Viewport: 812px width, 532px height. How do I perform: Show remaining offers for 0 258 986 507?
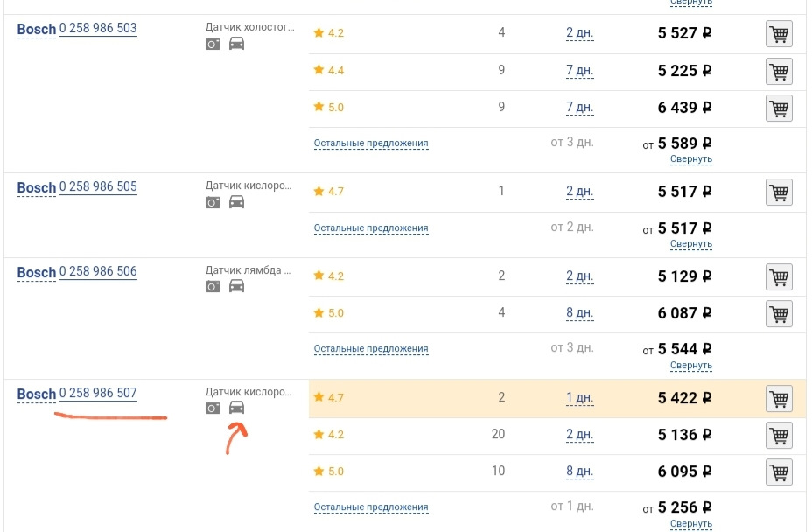[371, 507]
